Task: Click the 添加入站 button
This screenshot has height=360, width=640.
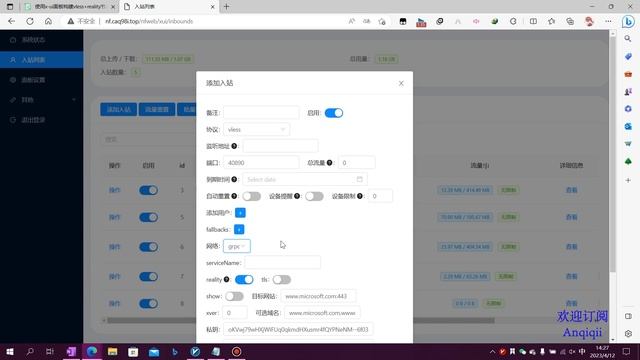Action: pyautogui.click(x=119, y=109)
